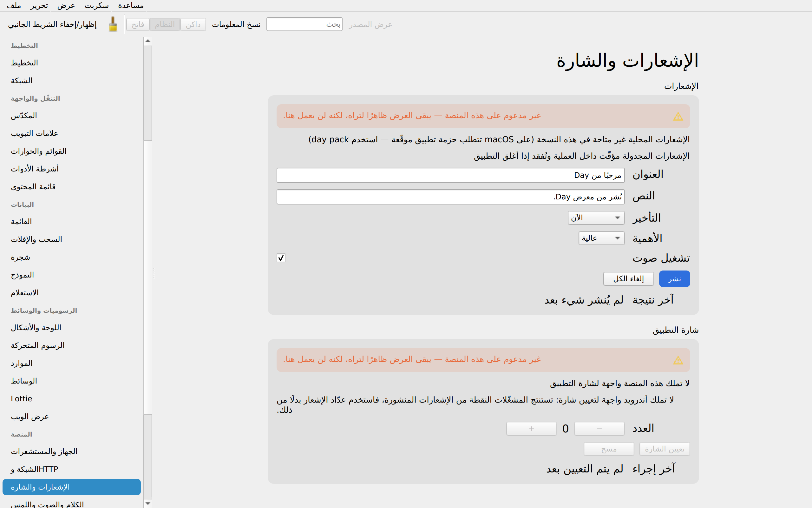Open الجهاز والمستشعرات page in the sidebar
Screen dimensions: 812x508
(x=71, y=451)
